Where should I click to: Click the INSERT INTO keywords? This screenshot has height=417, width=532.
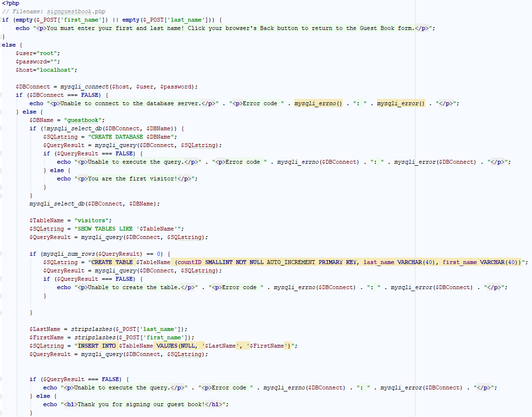pos(97,346)
